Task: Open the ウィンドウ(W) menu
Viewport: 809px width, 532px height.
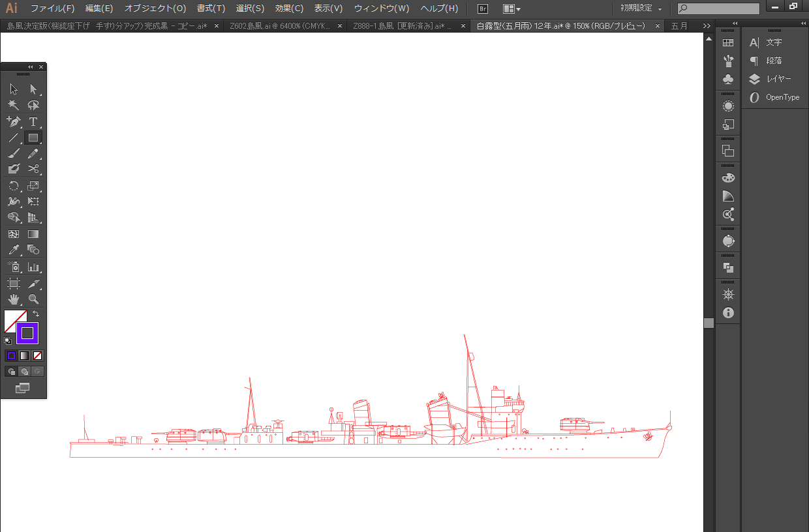Action: click(382, 8)
